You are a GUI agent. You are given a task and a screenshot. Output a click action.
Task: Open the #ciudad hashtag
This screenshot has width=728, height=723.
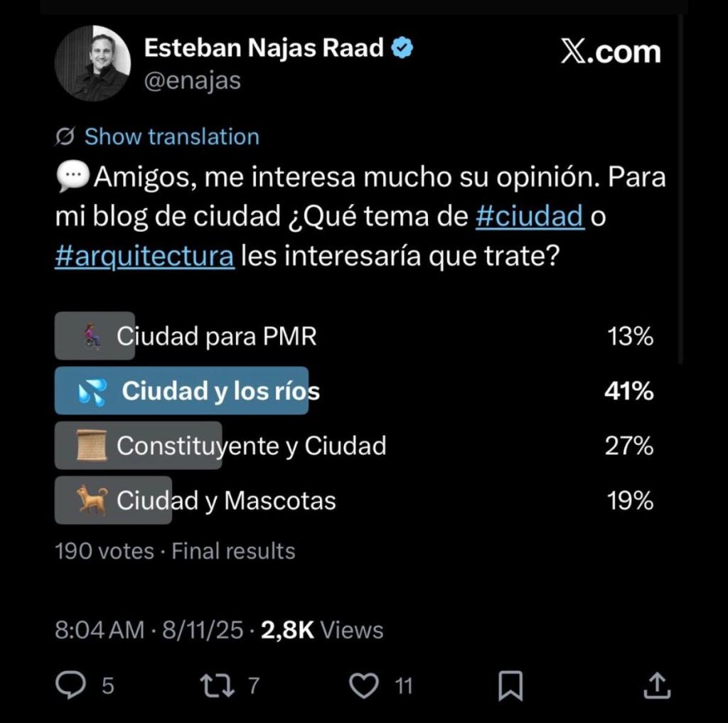(529, 217)
